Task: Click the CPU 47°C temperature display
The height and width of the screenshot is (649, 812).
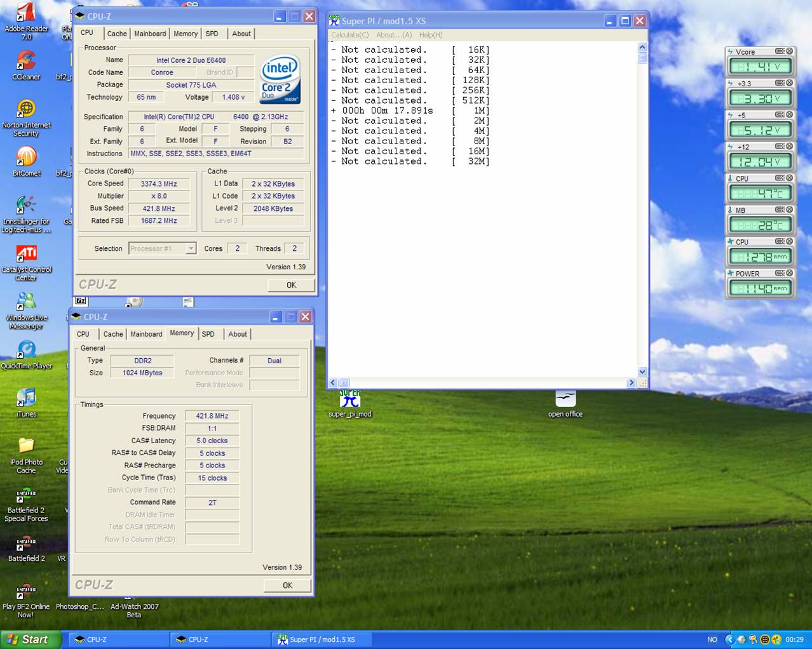Action: (x=760, y=193)
